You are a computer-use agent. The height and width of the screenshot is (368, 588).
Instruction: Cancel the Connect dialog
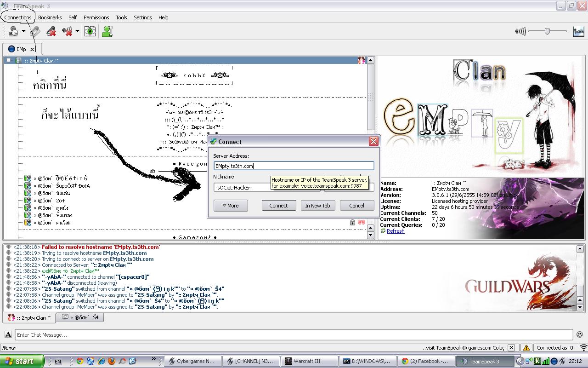pos(357,206)
